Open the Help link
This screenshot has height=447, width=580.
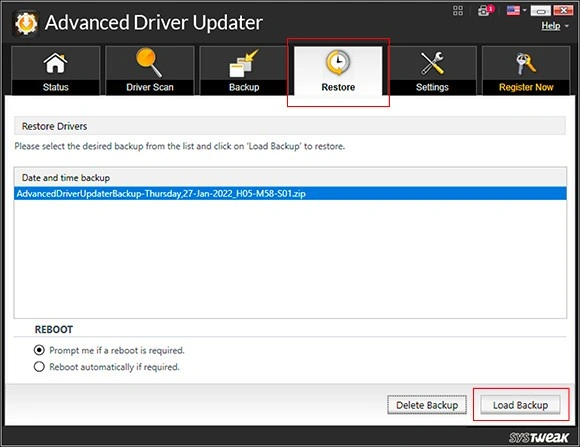click(x=551, y=26)
